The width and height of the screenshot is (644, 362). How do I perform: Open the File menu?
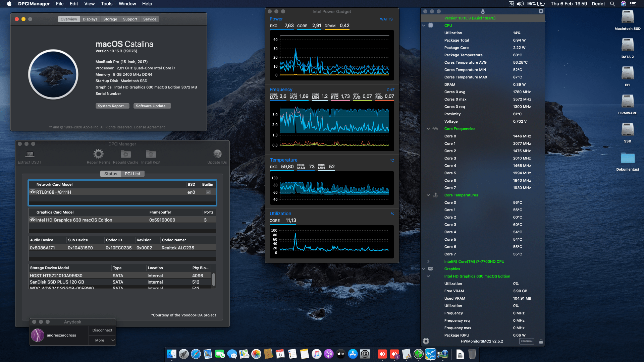60,4
